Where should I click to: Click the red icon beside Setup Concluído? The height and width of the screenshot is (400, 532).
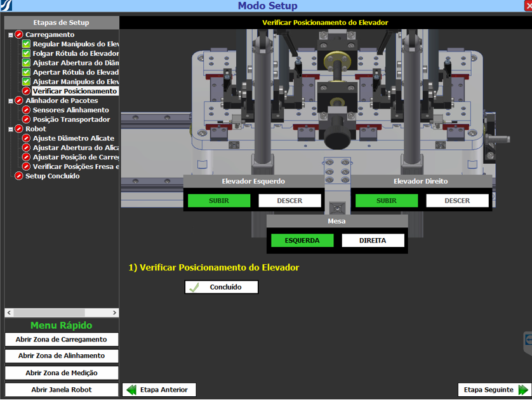coord(19,177)
